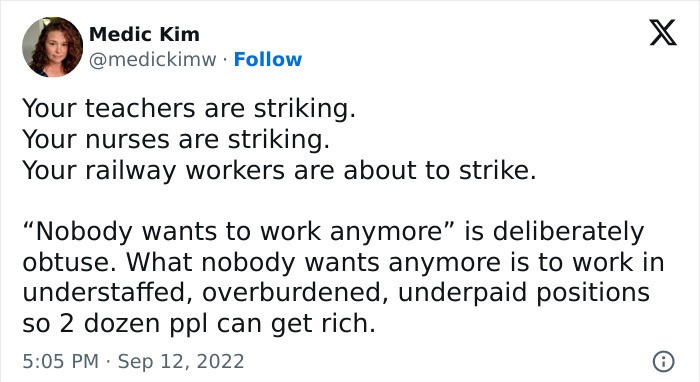Click the word 'obtuse' in the tweet

coord(64,262)
